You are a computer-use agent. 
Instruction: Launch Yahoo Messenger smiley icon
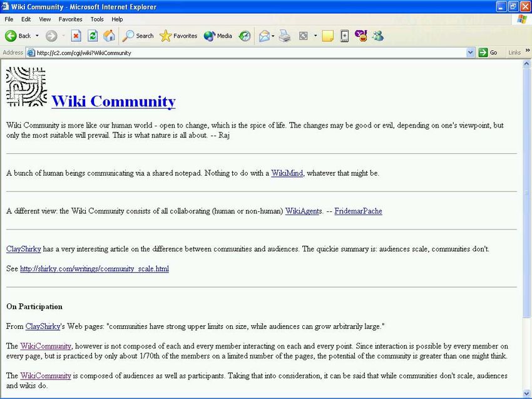(x=361, y=36)
